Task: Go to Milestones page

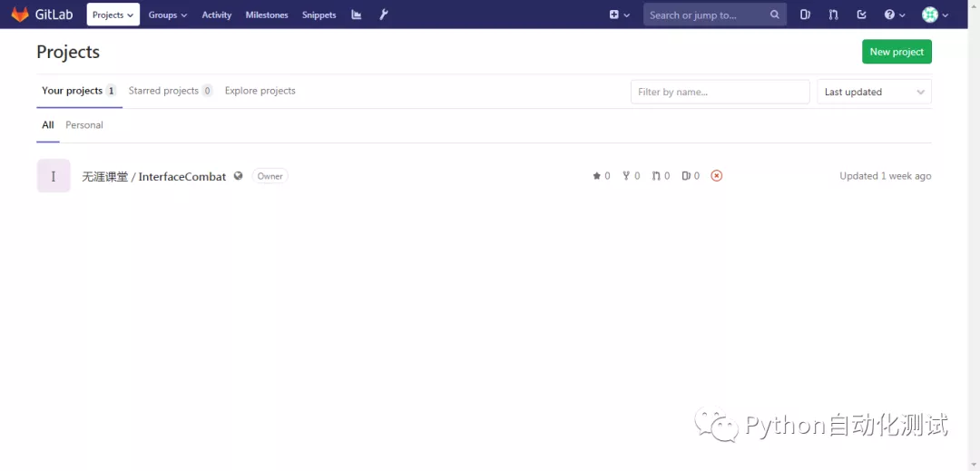Action: [x=267, y=15]
